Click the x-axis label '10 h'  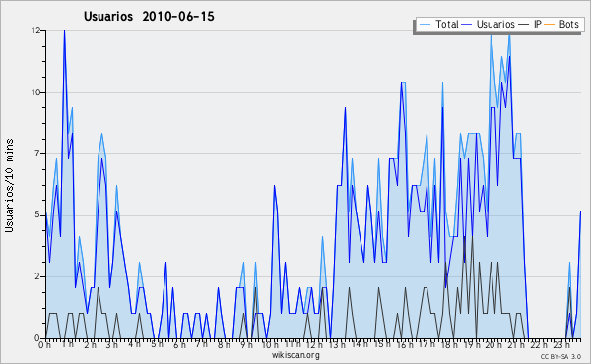coord(270,344)
